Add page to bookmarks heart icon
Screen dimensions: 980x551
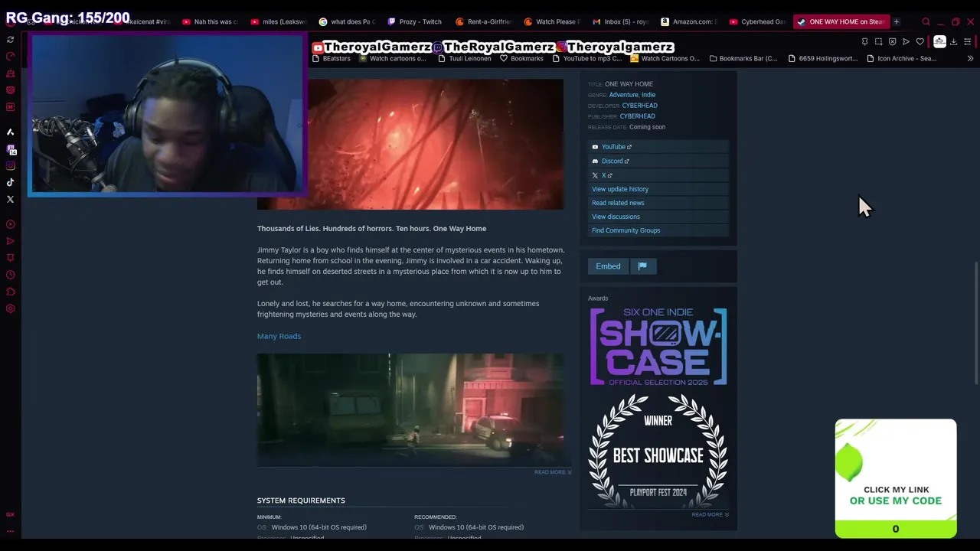coord(920,41)
